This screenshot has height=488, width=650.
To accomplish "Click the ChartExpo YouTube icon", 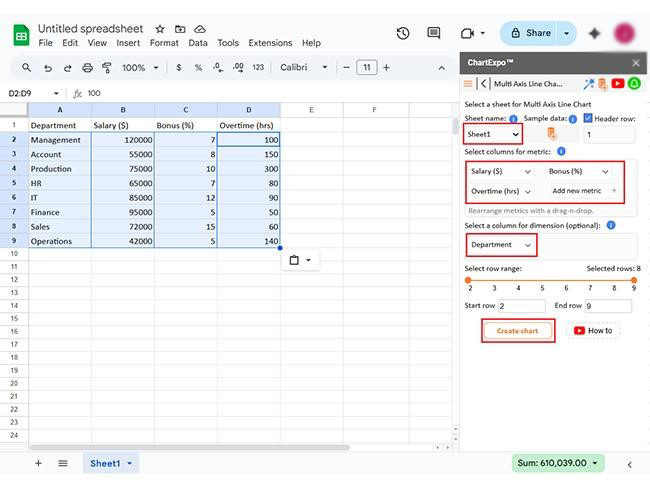I will click(618, 84).
